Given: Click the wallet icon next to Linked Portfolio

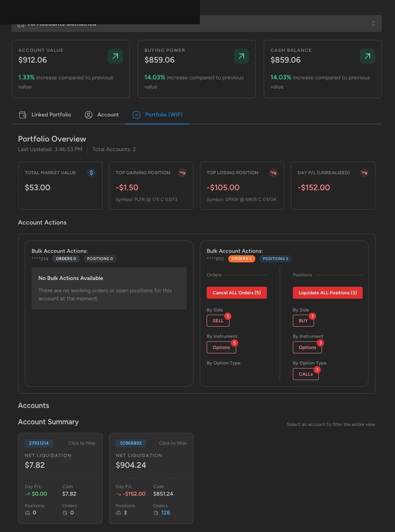Looking at the screenshot, I should (22, 115).
